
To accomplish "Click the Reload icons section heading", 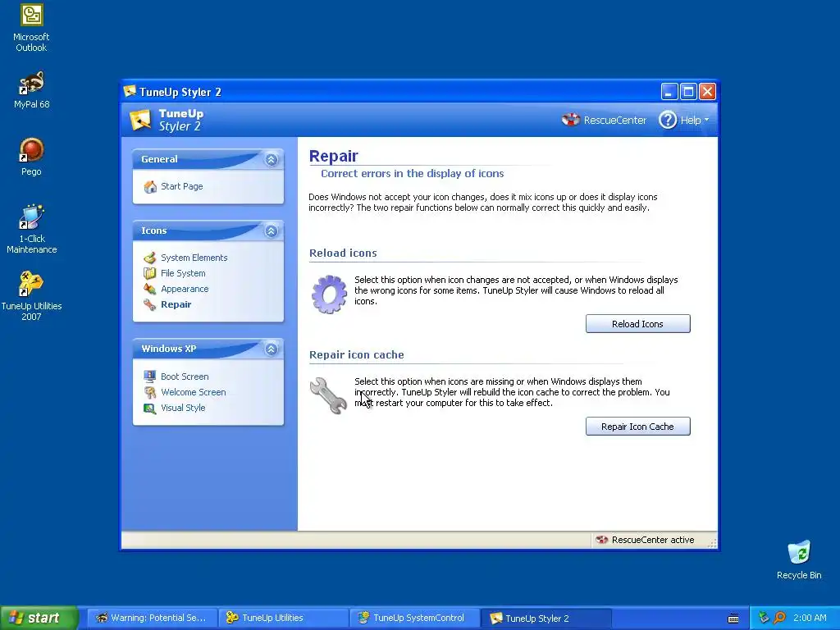I will tap(343, 253).
